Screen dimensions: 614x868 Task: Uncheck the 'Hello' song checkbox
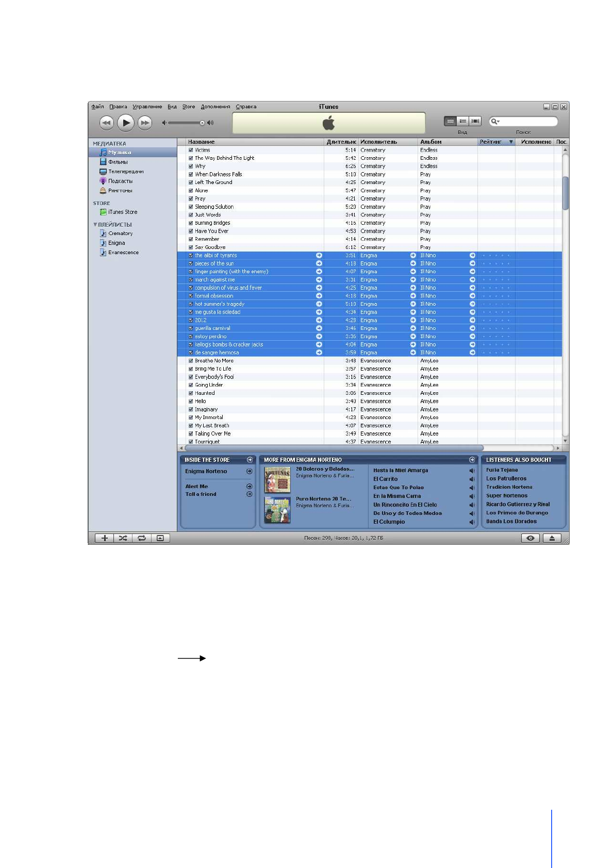[191, 401]
